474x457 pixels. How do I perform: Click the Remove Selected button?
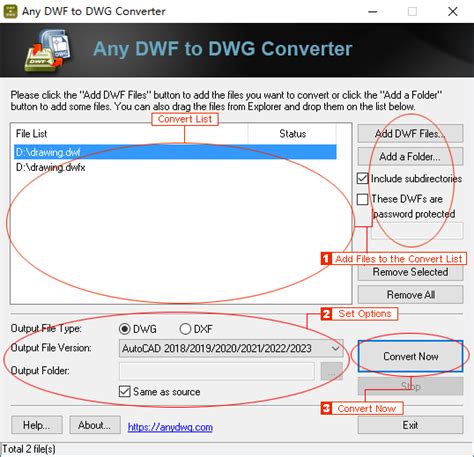point(410,272)
